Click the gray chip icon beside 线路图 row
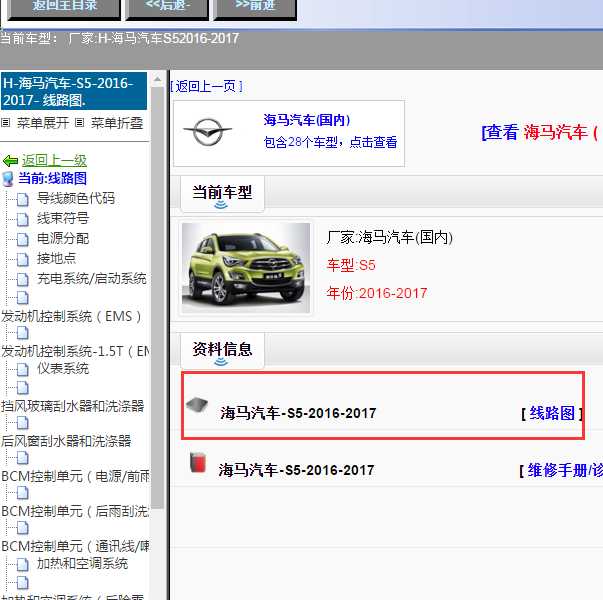Image resolution: width=603 pixels, height=600 pixels. [x=197, y=405]
